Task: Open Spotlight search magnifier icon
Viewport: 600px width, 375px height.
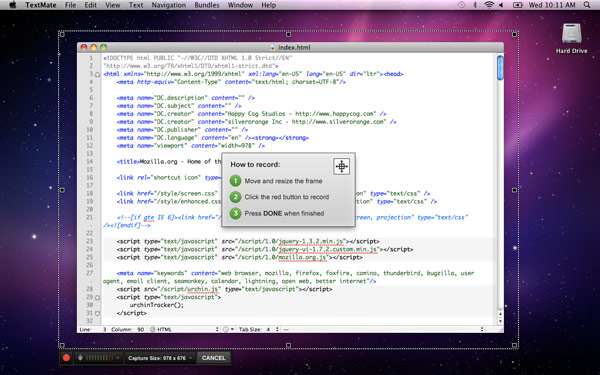Action: point(587,5)
